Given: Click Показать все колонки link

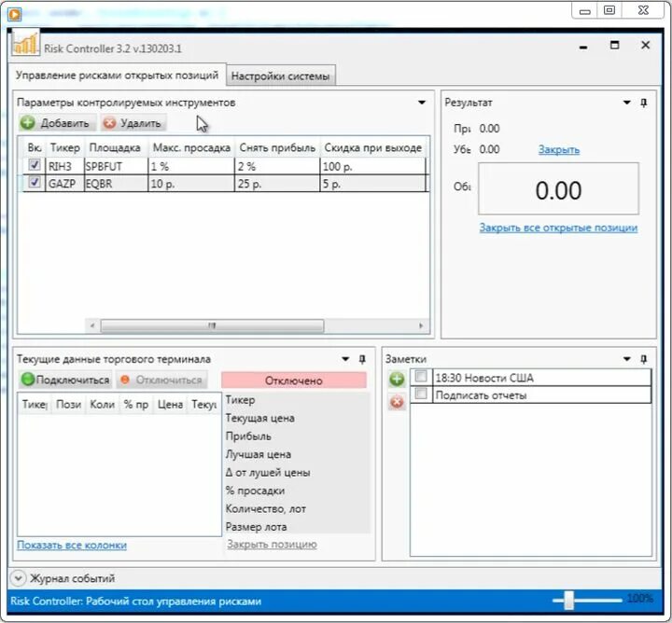Looking at the screenshot, I should 72,545.
